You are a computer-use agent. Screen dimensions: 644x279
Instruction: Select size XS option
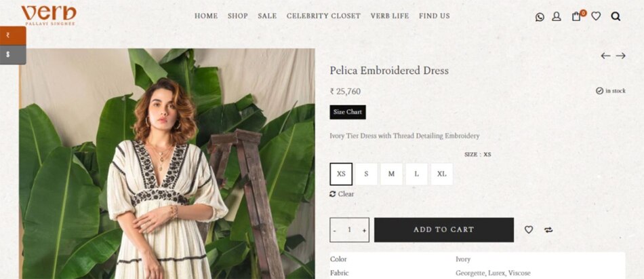(x=341, y=174)
